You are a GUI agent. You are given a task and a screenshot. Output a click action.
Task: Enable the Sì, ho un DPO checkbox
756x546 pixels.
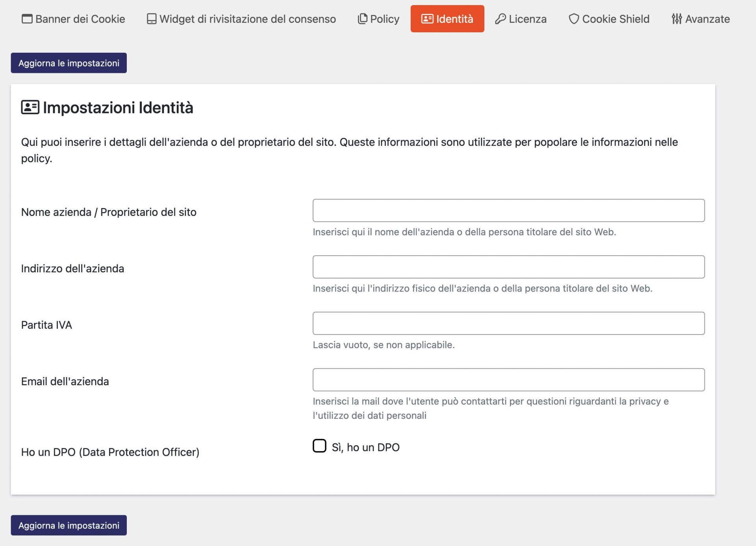tap(319, 446)
